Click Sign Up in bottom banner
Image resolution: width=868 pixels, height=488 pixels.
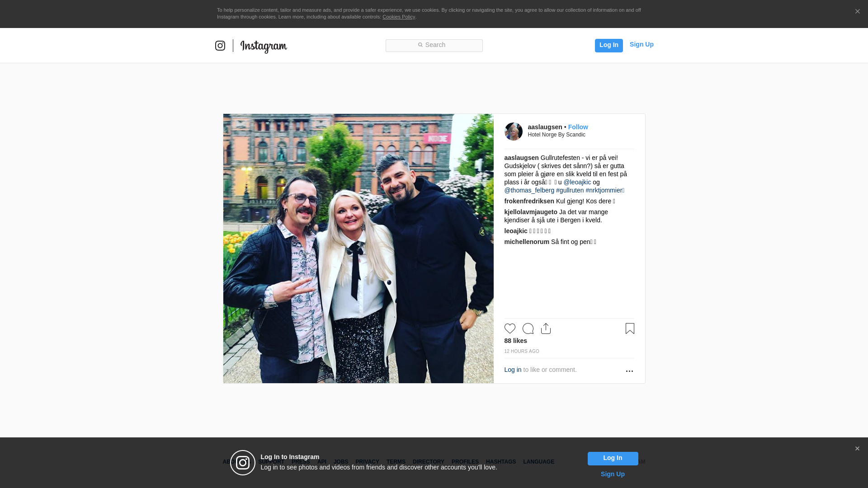[613, 474]
